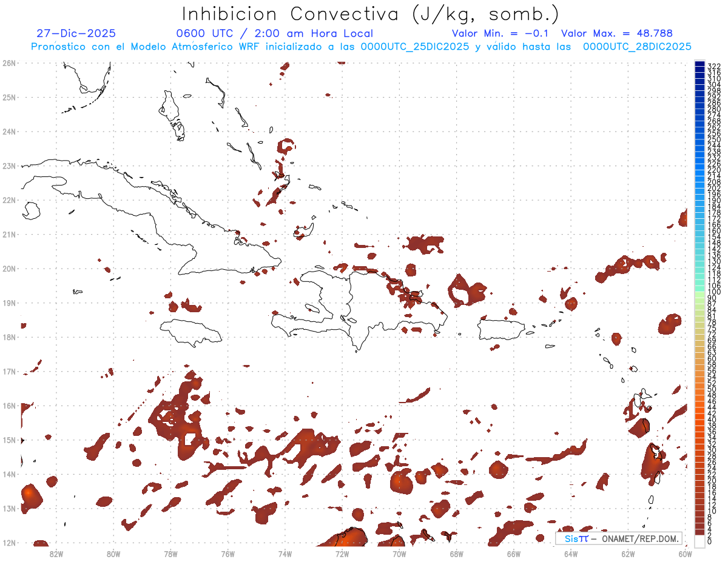The height and width of the screenshot is (562, 728).
Task: Click the 82W longitude label
Action: [56, 554]
